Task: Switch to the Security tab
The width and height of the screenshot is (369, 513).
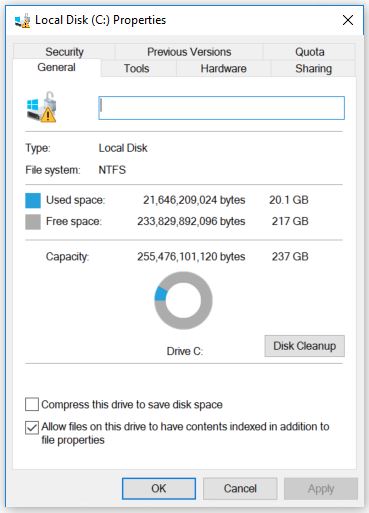Action: coord(64,52)
